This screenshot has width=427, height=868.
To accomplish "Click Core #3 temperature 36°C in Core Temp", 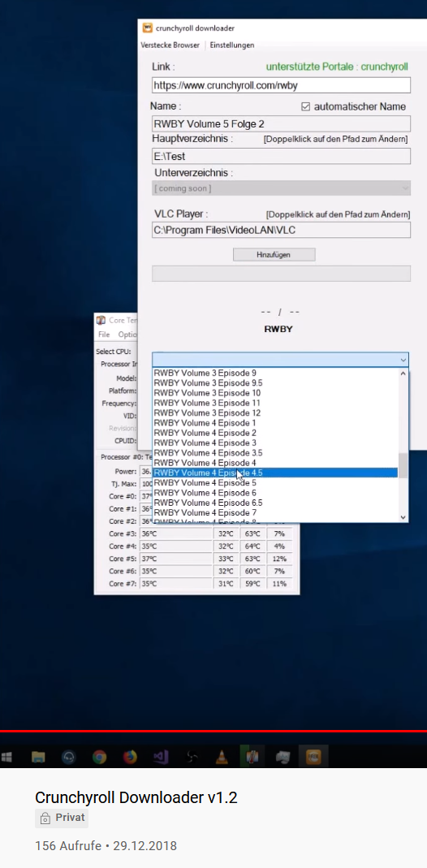I will point(149,533).
